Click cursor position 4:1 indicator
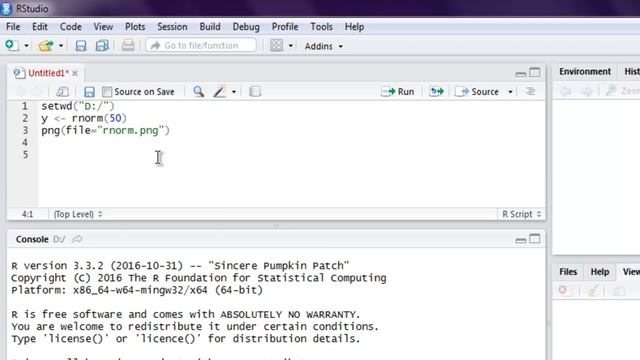 27,214
